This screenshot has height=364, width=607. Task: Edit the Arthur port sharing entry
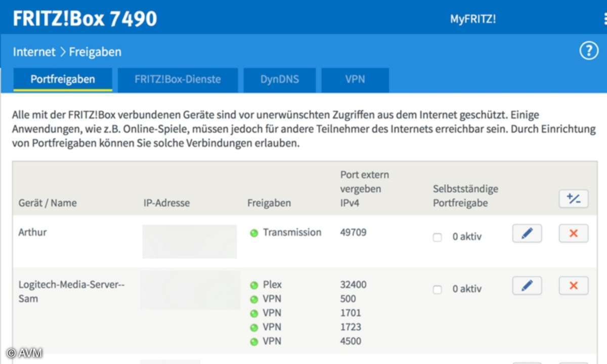[x=527, y=233]
